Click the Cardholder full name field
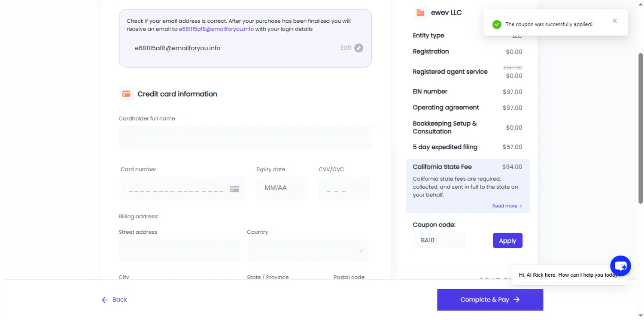 point(245,137)
